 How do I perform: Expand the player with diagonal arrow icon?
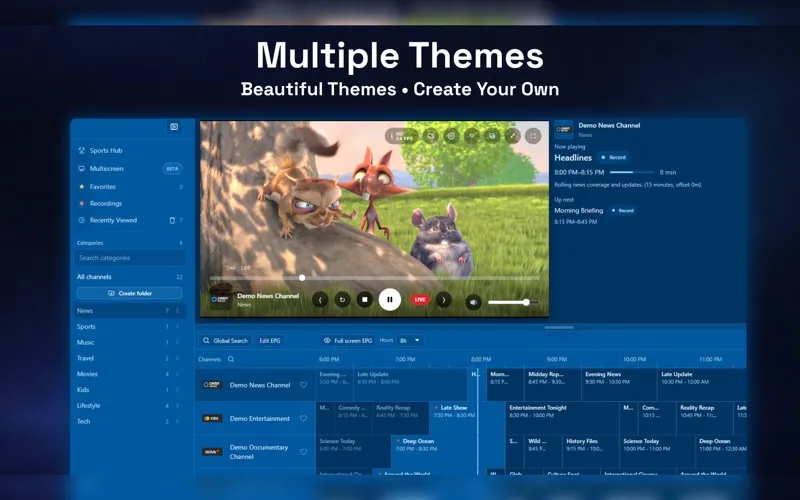(x=512, y=136)
